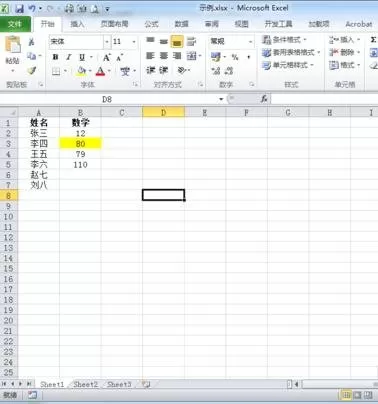
Task: Open 条件格式 conditional formatting menu
Action: (284, 40)
